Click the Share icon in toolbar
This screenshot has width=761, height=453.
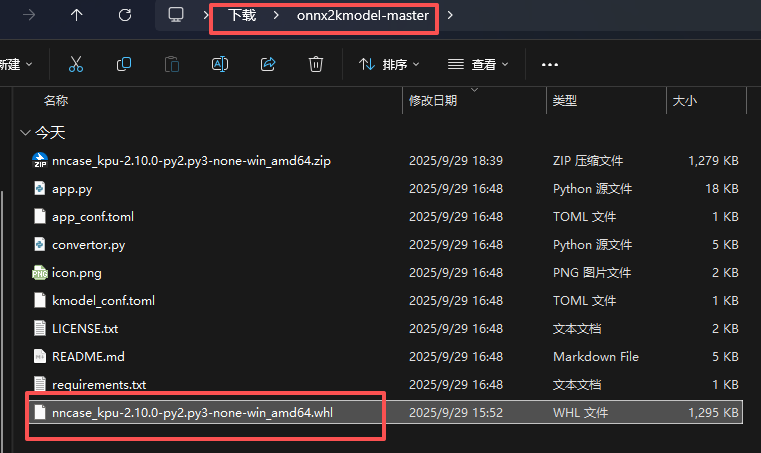(268, 64)
